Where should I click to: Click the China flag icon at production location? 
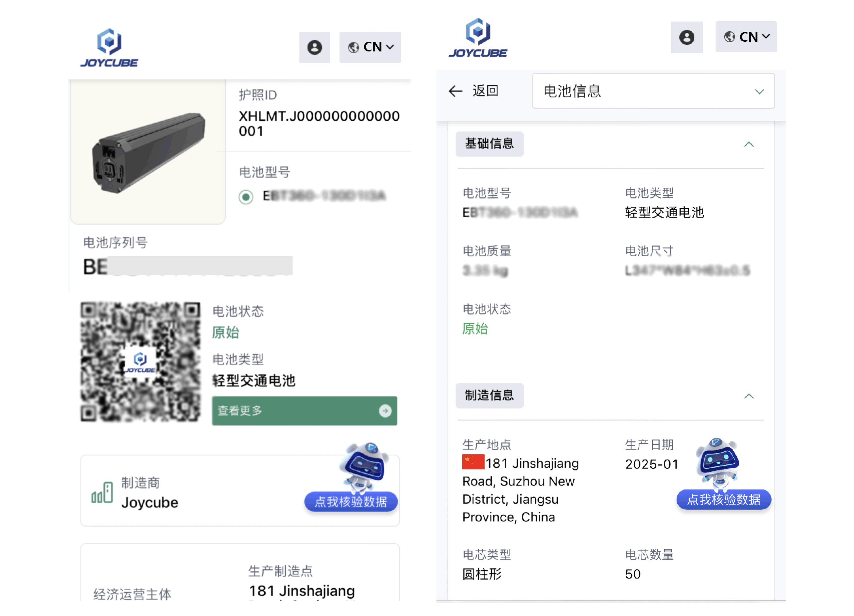[x=473, y=462]
